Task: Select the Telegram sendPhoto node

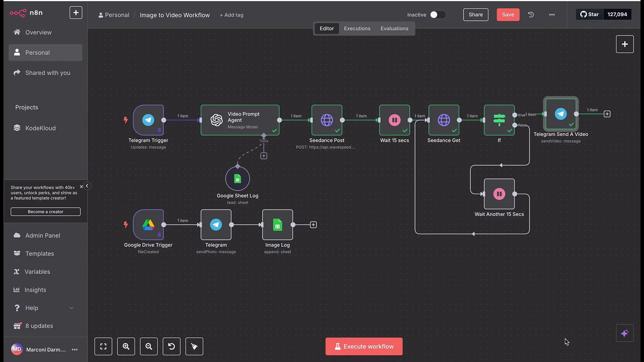Action: point(216,225)
